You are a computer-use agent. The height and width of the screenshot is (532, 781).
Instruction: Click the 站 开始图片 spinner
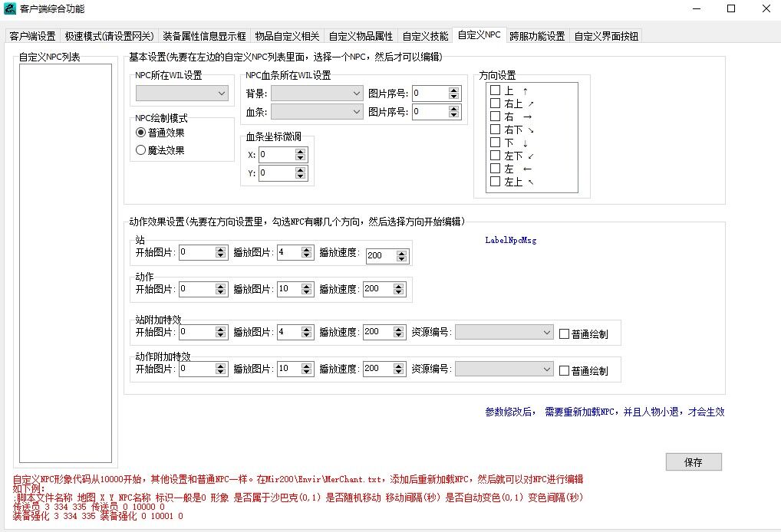pos(221,252)
